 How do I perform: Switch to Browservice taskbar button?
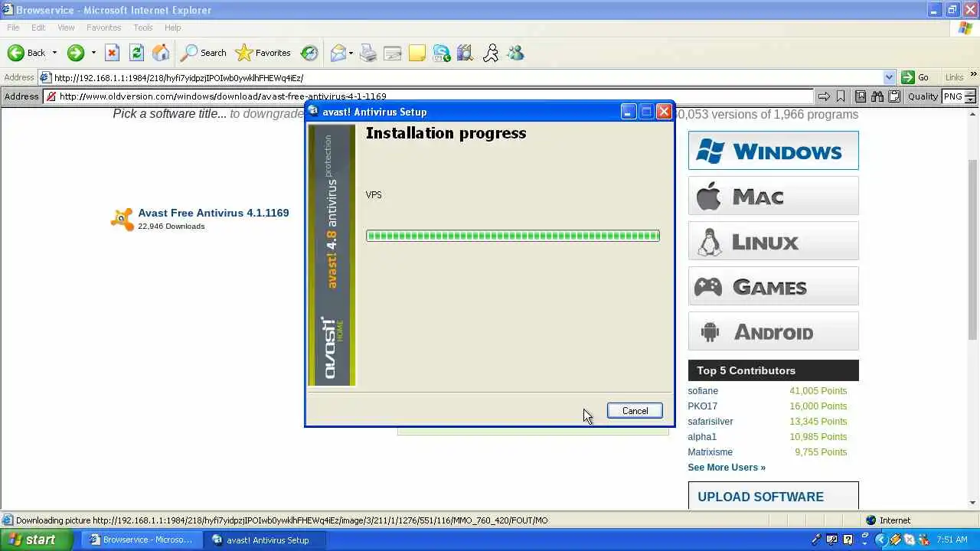(x=142, y=540)
